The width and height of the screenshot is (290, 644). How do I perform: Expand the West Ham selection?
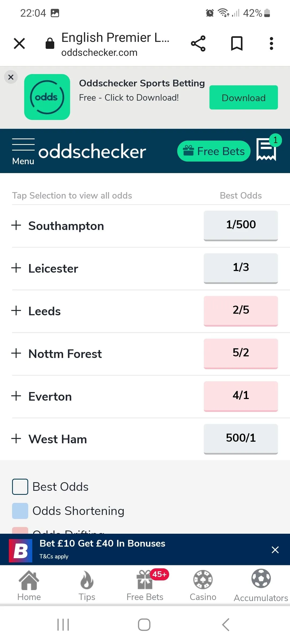[16, 439]
